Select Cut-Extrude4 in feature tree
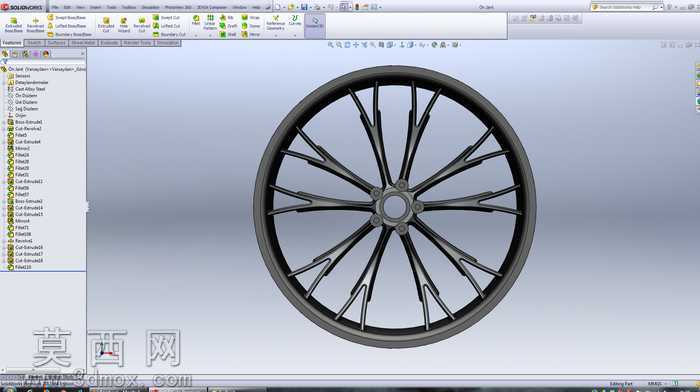This screenshot has width=700, height=392. click(24, 142)
